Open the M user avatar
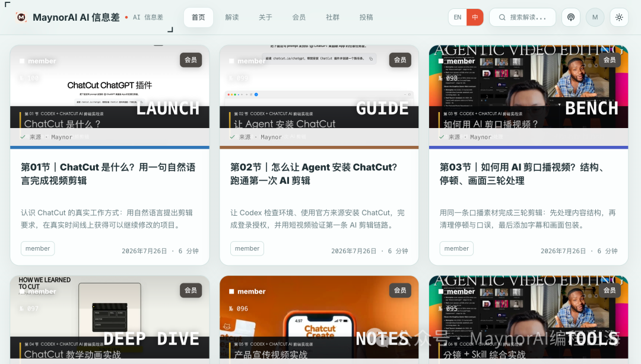This screenshot has width=641, height=364. click(595, 17)
